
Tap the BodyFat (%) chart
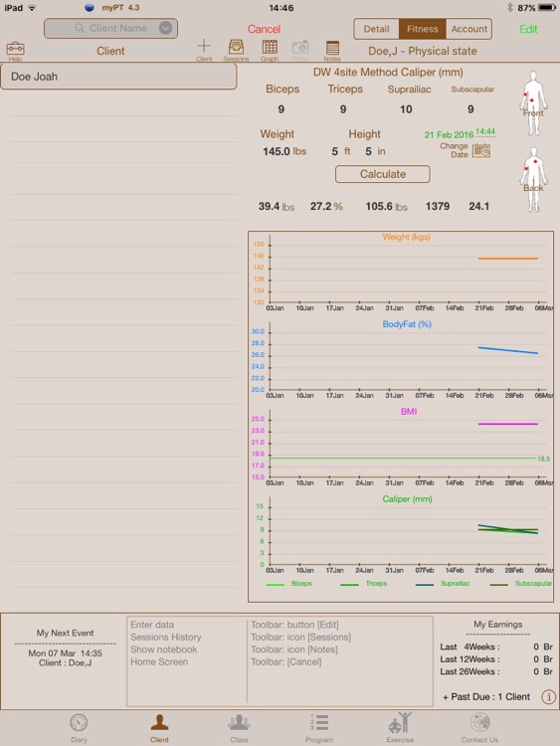403,360
